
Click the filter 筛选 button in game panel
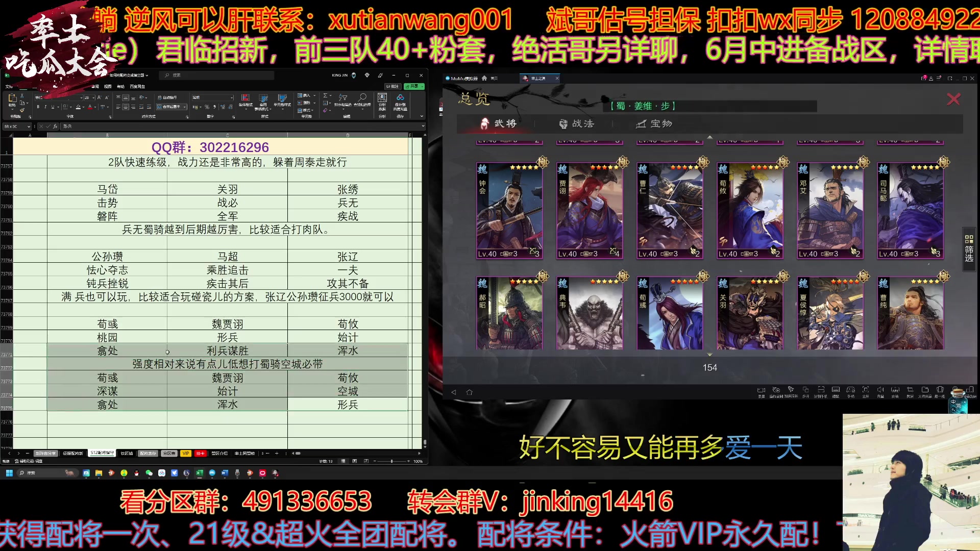pos(969,248)
